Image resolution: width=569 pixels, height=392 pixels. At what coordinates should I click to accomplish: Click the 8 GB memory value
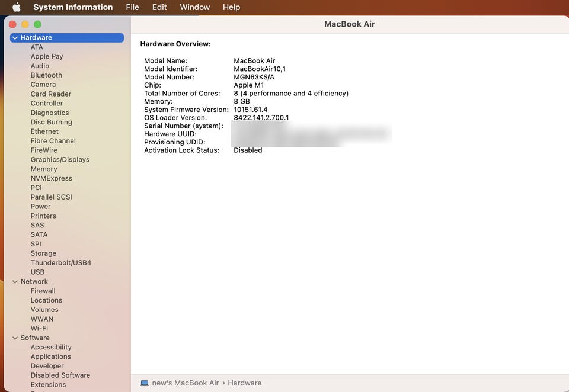[242, 101]
